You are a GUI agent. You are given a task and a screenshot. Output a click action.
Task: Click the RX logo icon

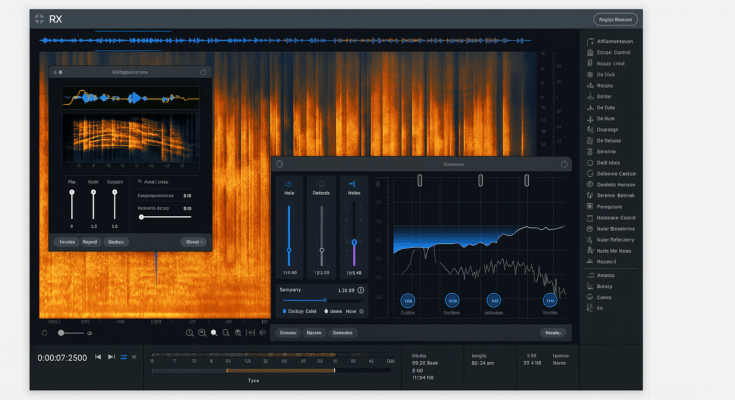click(39, 19)
